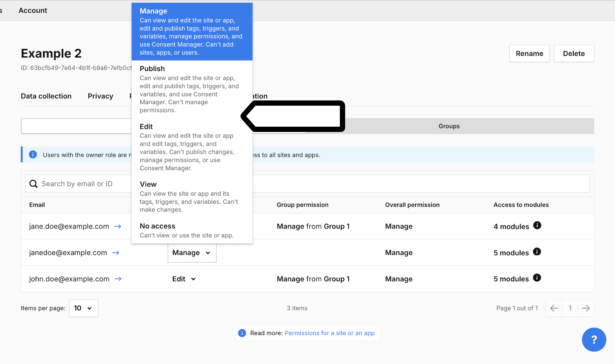
Task: Click the Group permission column header
Action: pos(303,205)
